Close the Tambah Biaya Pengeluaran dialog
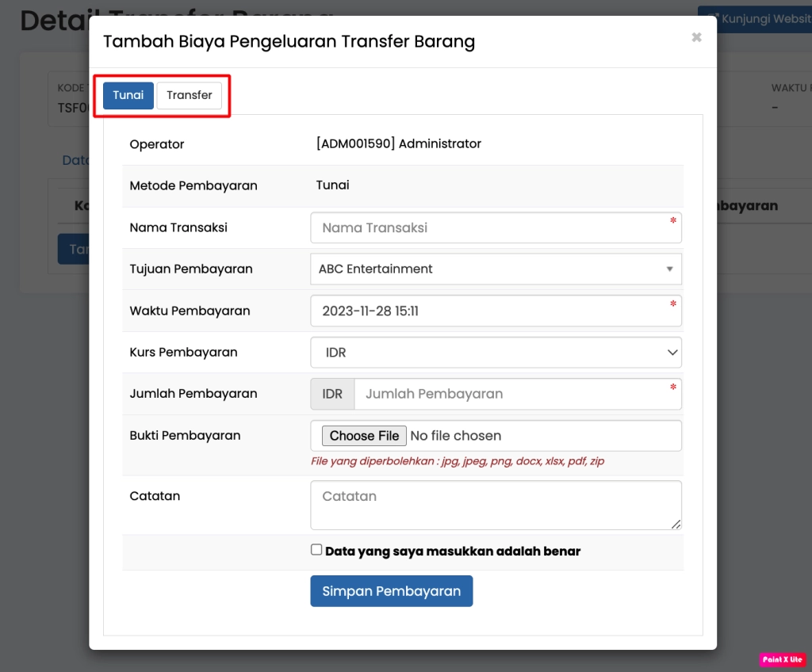812x672 pixels. point(696,37)
